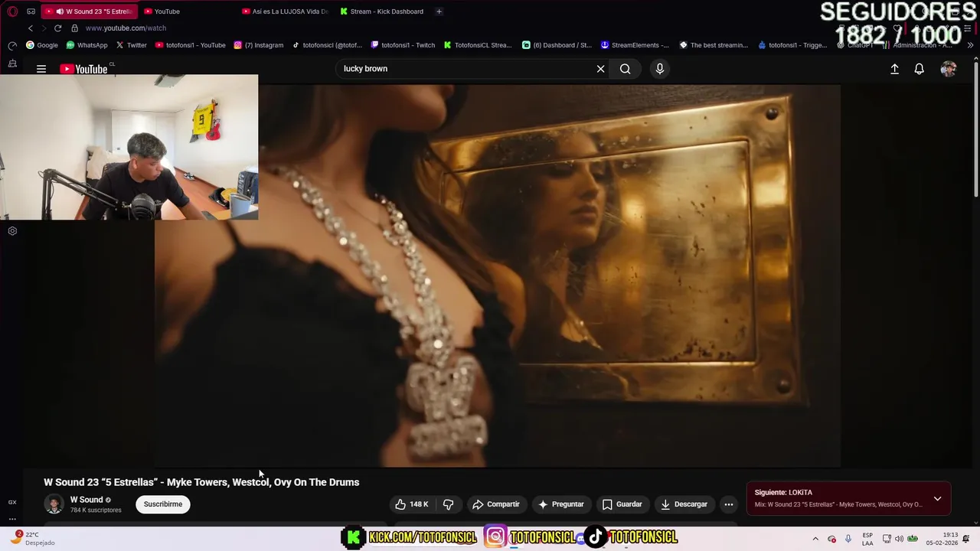Download video with Descargar button
The width and height of the screenshot is (980, 551).
click(x=684, y=504)
